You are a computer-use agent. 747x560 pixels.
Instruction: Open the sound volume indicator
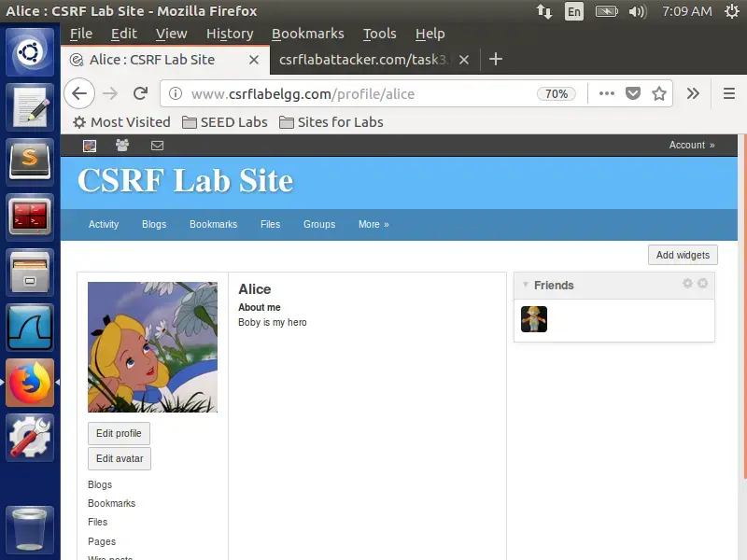(638, 11)
